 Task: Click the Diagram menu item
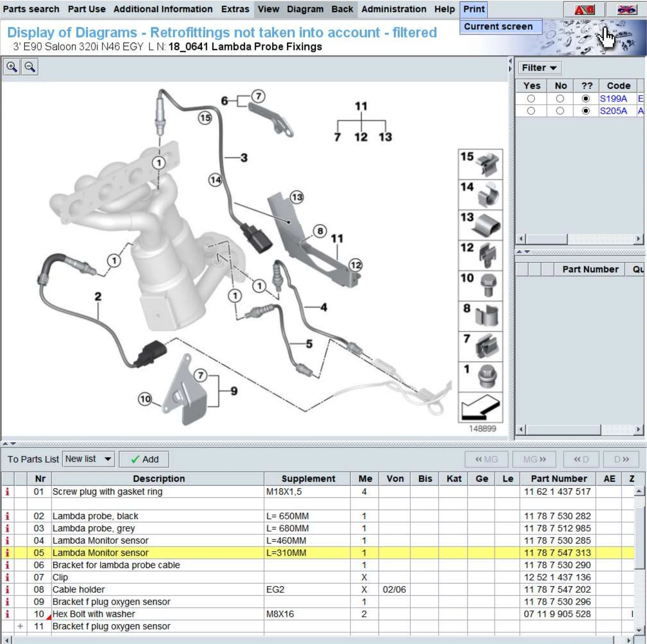tap(305, 9)
